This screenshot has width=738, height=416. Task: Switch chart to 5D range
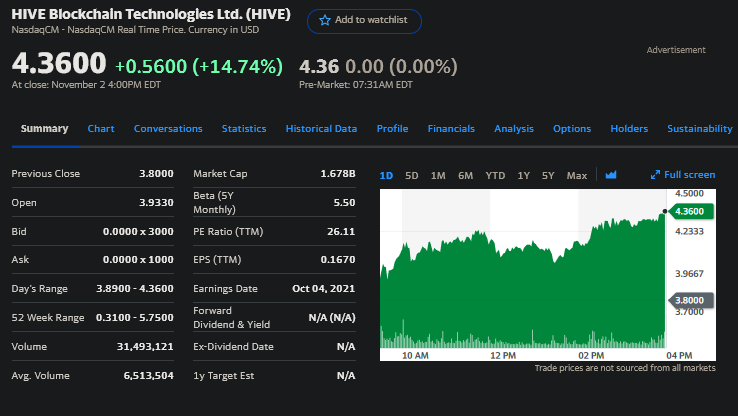pyautogui.click(x=412, y=176)
